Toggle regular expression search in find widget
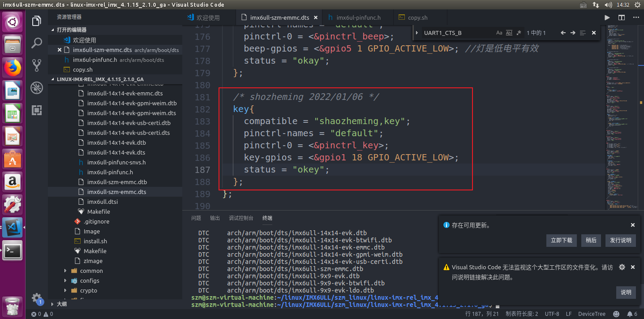Screen dimensions: 644x319 519,33
